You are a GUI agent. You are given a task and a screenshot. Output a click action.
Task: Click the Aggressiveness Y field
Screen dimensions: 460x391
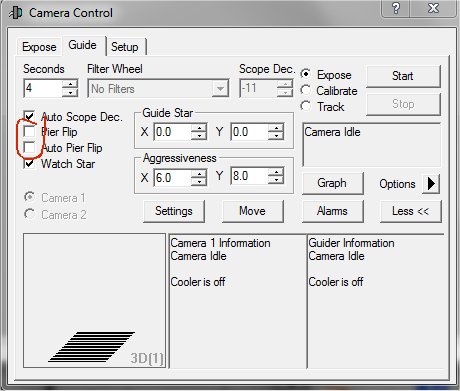[x=249, y=176]
